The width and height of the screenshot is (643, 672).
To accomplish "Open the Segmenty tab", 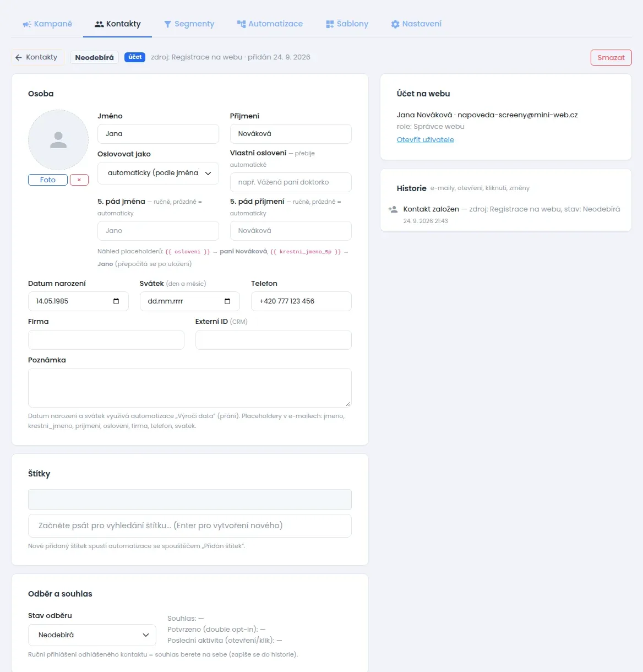I will [x=189, y=24].
